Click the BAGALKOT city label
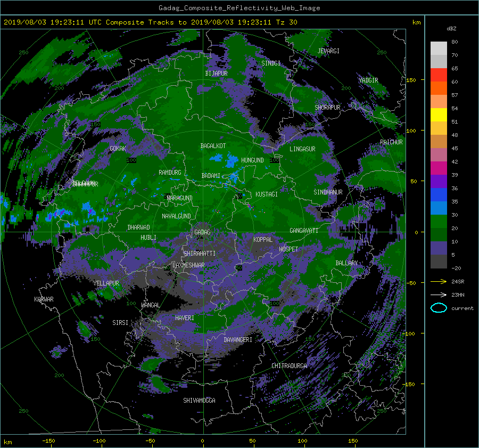Image resolution: width=479 pixels, height=448 pixels. (213, 146)
